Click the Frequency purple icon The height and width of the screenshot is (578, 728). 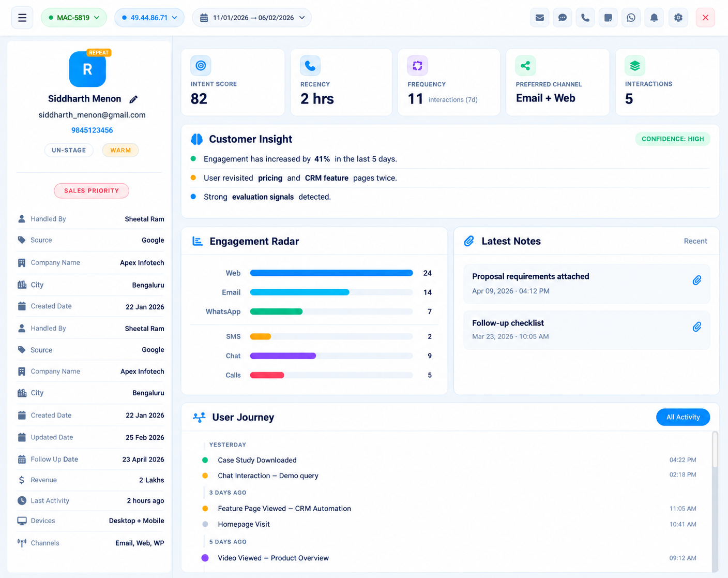(x=417, y=66)
